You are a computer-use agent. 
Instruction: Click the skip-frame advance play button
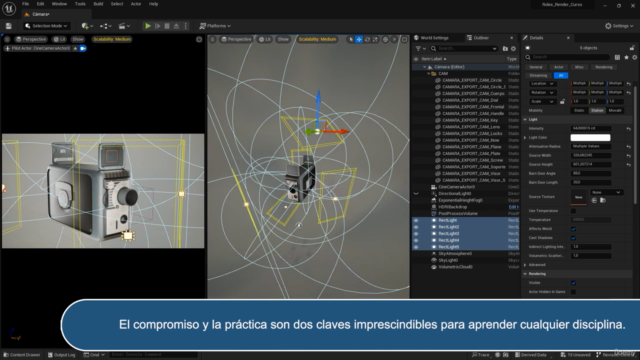(x=158, y=26)
